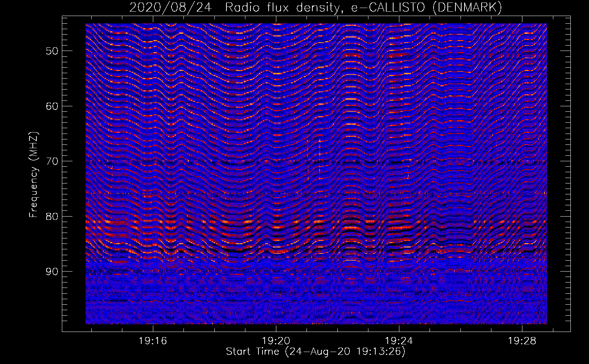Click the 'Frequency (MHZ)' axis label
The width and height of the screenshot is (589, 364).
point(33,175)
